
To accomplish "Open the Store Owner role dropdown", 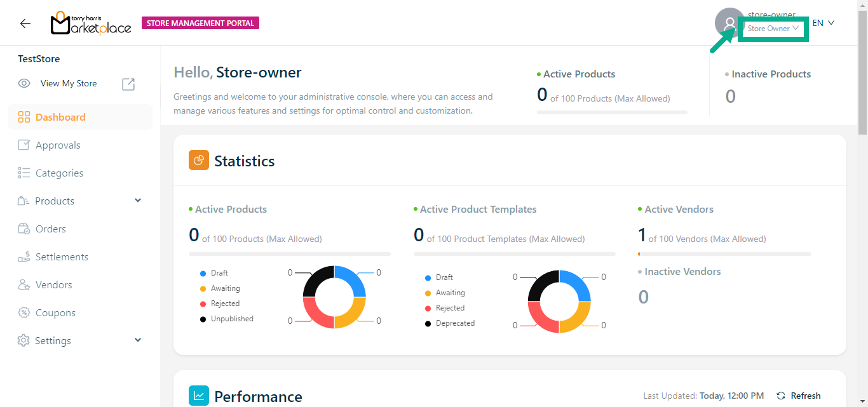I will pos(773,29).
